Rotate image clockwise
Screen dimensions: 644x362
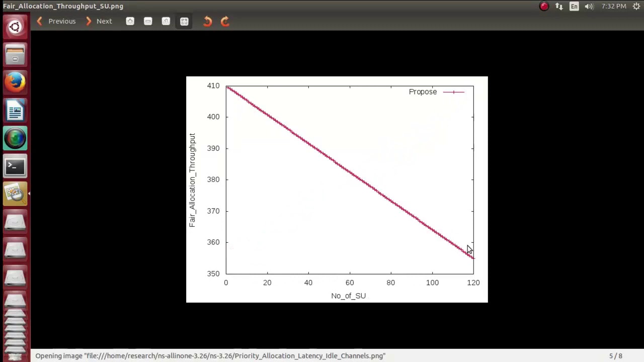click(x=225, y=21)
